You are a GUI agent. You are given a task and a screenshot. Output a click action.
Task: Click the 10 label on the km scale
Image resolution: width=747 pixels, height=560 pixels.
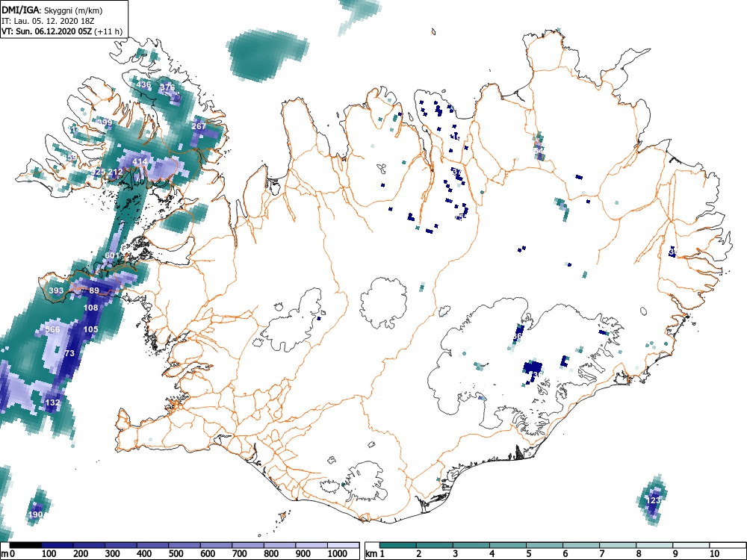(x=714, y=553)
